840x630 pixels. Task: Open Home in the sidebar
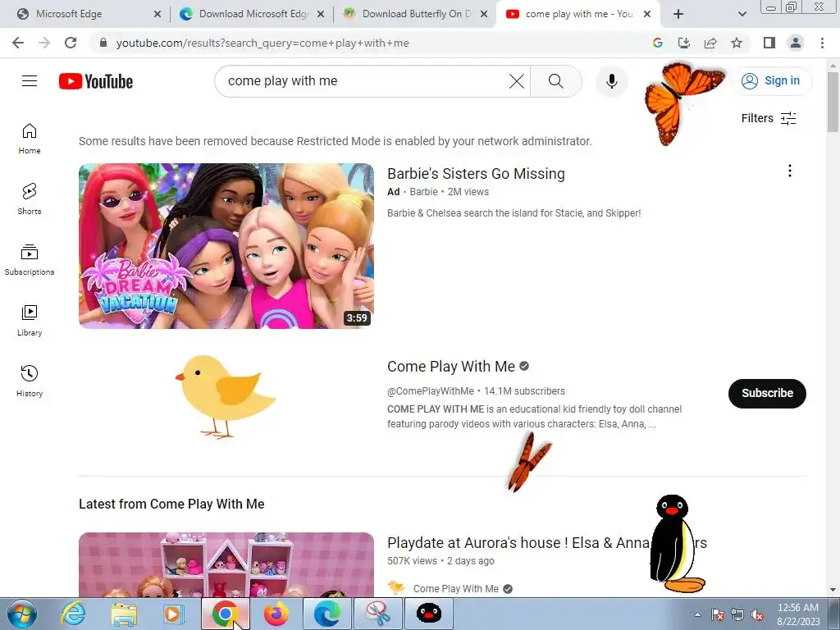(x=30, y=139)
